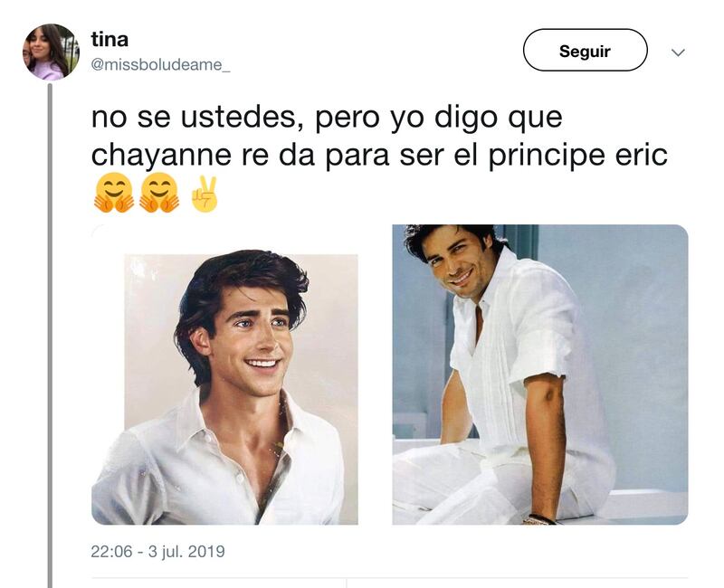
Task: Open the Chayanne photo in white shirt
Action: (x=540, y=375)
